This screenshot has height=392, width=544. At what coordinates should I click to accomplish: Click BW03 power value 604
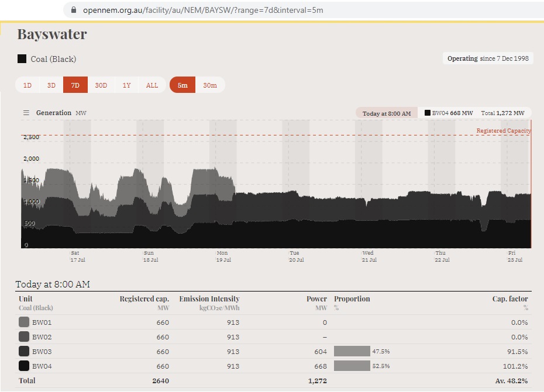(321, 352)
